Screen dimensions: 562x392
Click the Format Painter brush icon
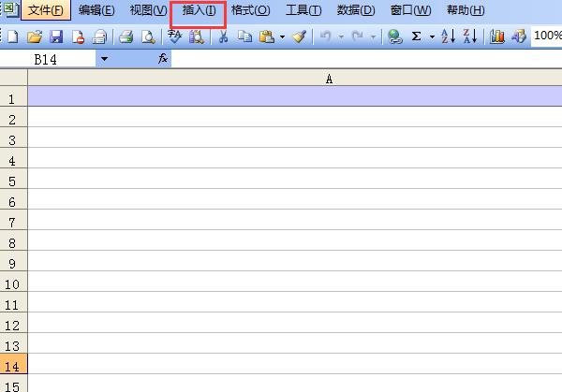tap(299, 36)
